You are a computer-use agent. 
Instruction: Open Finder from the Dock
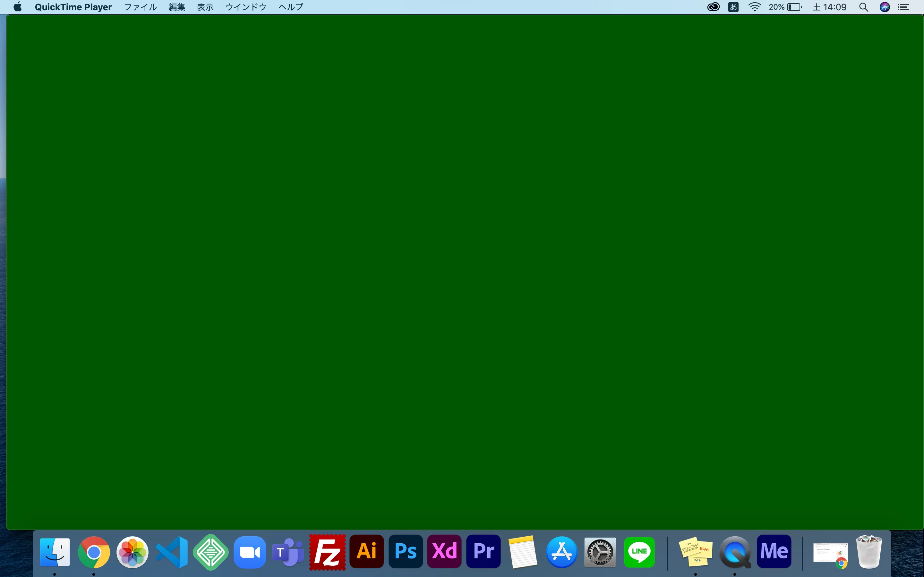55,552
